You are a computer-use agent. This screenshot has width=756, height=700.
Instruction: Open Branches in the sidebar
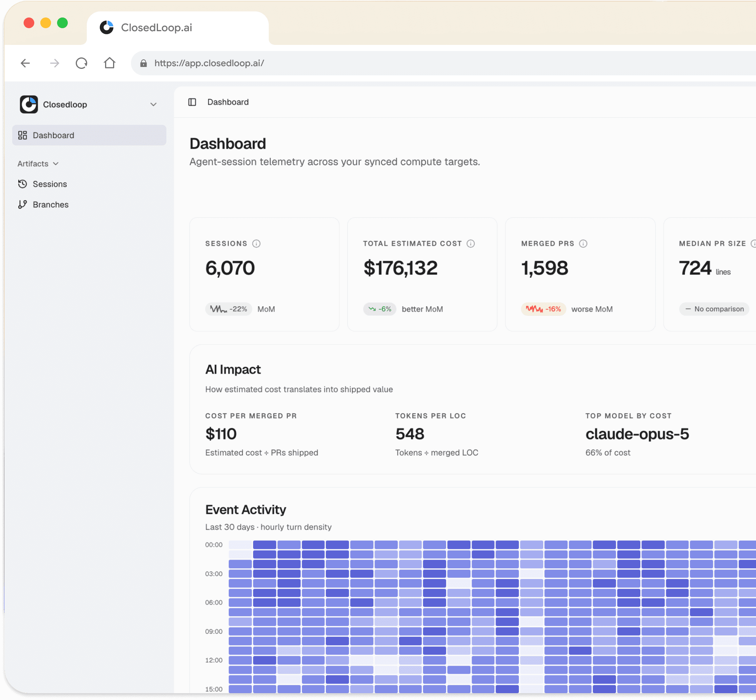(89, 204)
